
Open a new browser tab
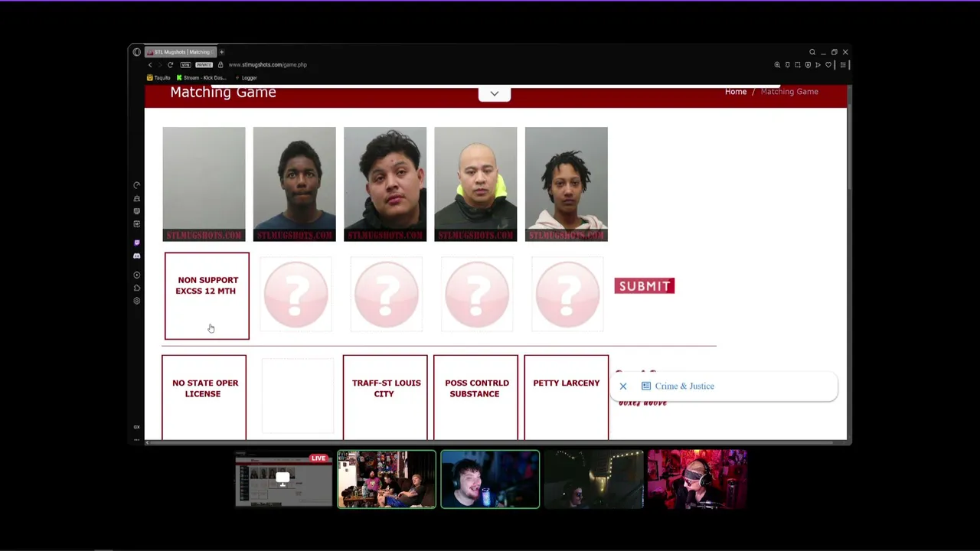point(221,52)
